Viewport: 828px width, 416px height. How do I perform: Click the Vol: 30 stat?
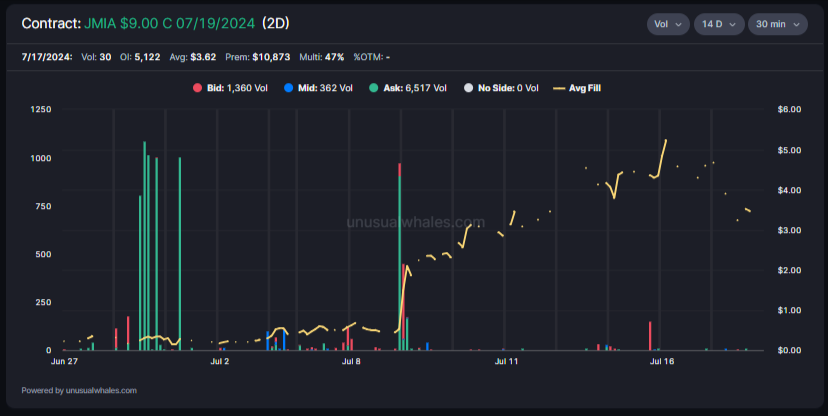96,57
